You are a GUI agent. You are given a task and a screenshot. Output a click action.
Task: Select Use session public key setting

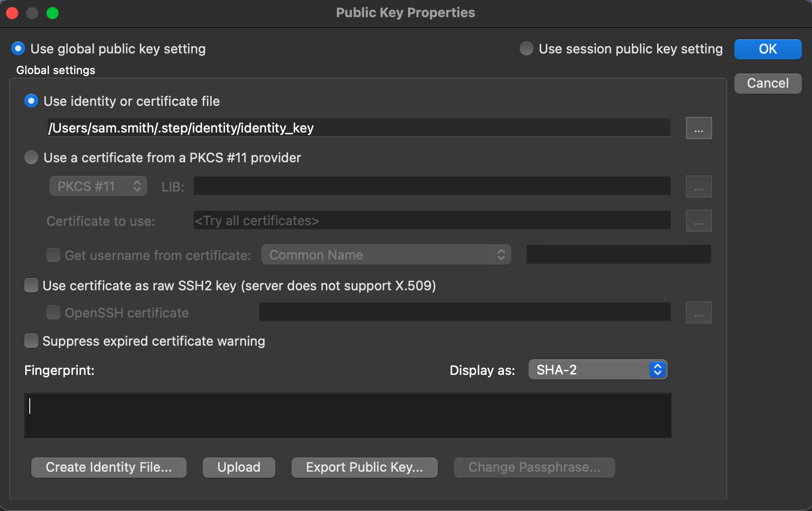click(527, 49)
